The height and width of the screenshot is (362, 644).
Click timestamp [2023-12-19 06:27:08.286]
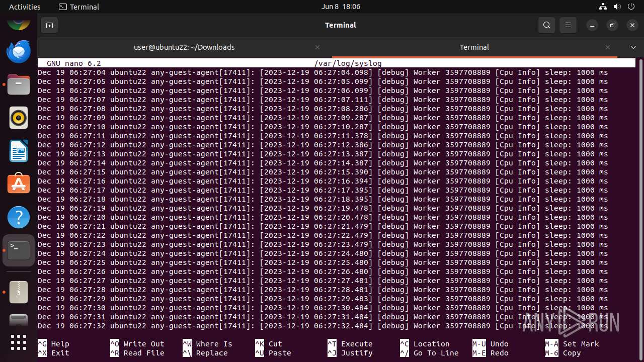(x=316, y=109)
